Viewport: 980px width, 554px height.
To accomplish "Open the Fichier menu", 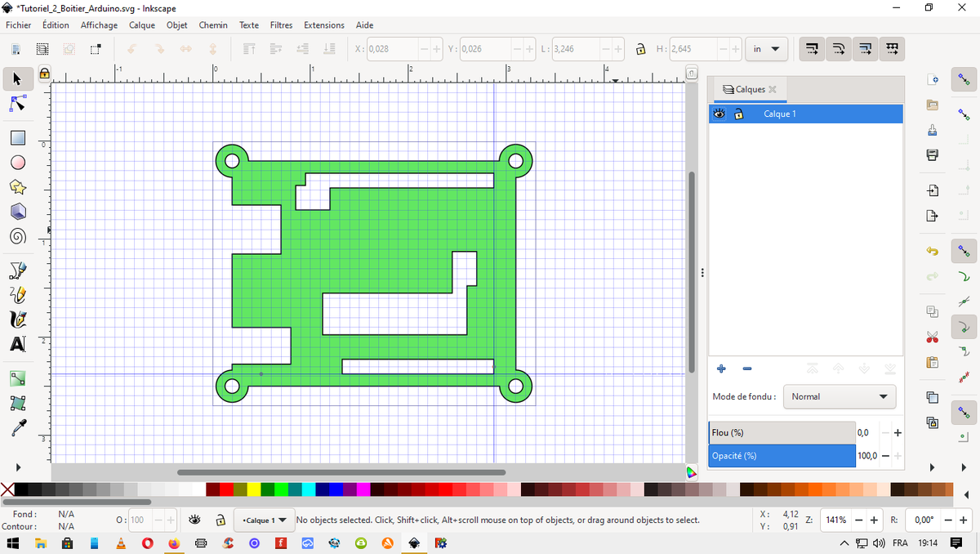I will 18,25.
